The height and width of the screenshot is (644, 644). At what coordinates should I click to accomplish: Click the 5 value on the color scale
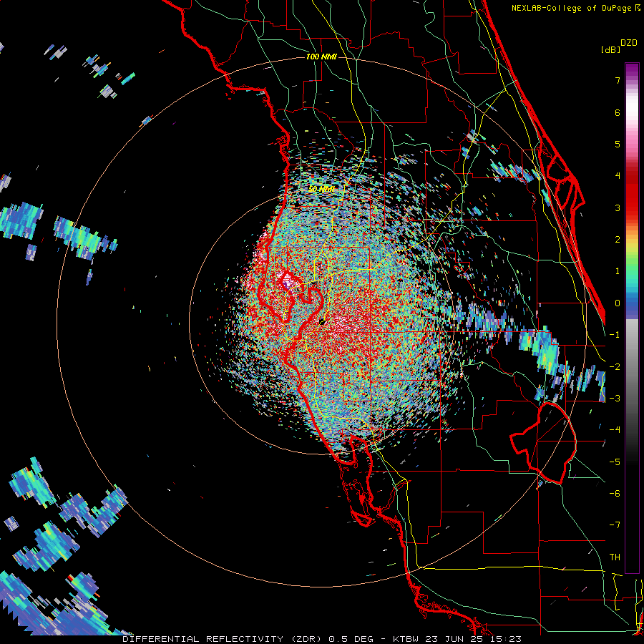(618, 144)
